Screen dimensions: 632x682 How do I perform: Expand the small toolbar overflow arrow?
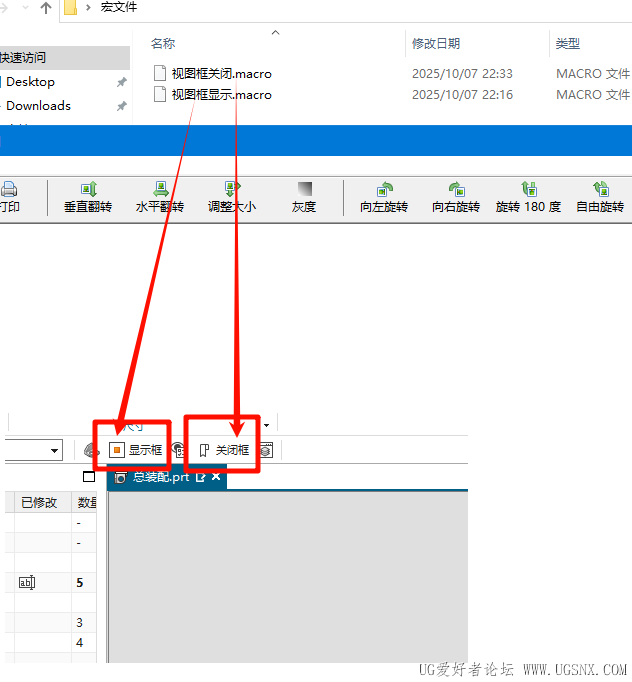point(266,425)
